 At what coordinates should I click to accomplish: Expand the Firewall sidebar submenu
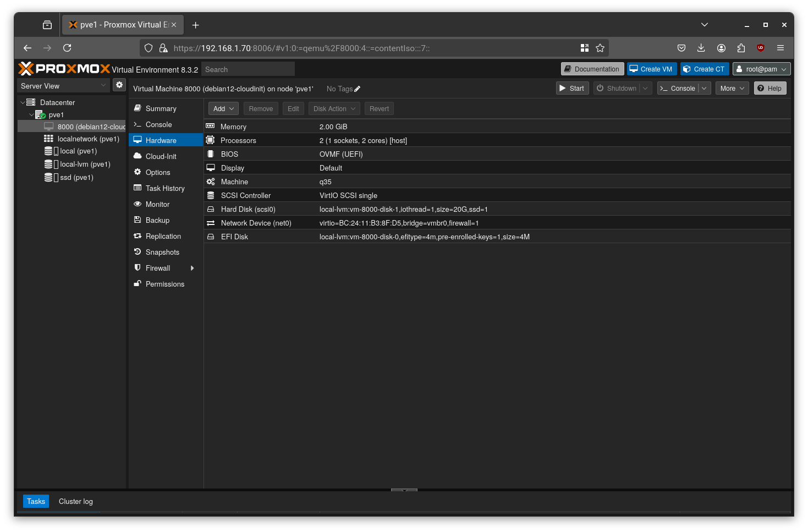[192, 268]
